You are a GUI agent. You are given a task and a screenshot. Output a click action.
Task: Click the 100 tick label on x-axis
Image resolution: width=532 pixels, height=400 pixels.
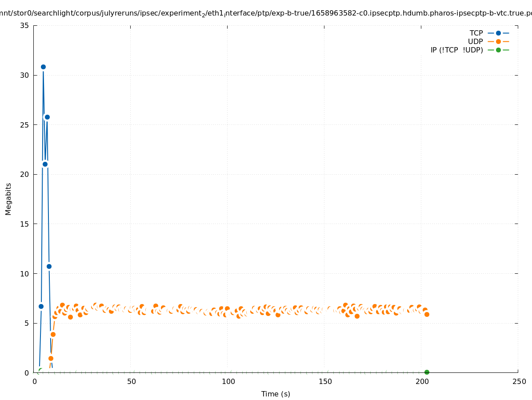coord(228,381)
